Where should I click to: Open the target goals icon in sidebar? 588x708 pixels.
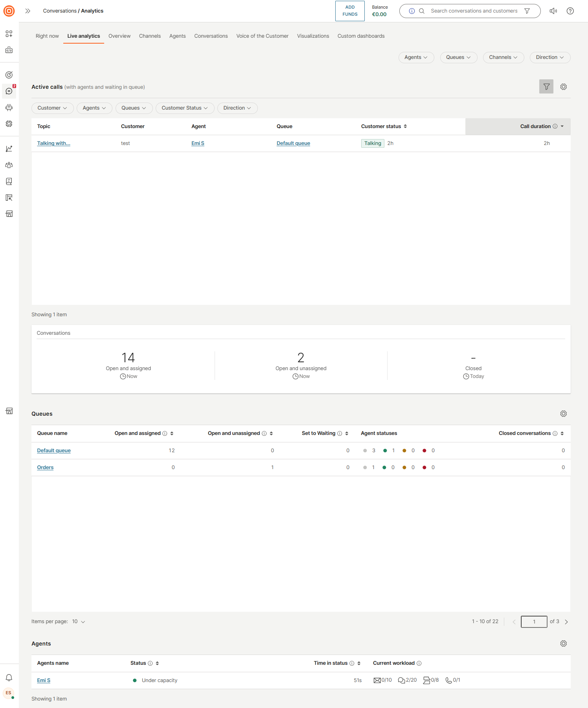9,75
